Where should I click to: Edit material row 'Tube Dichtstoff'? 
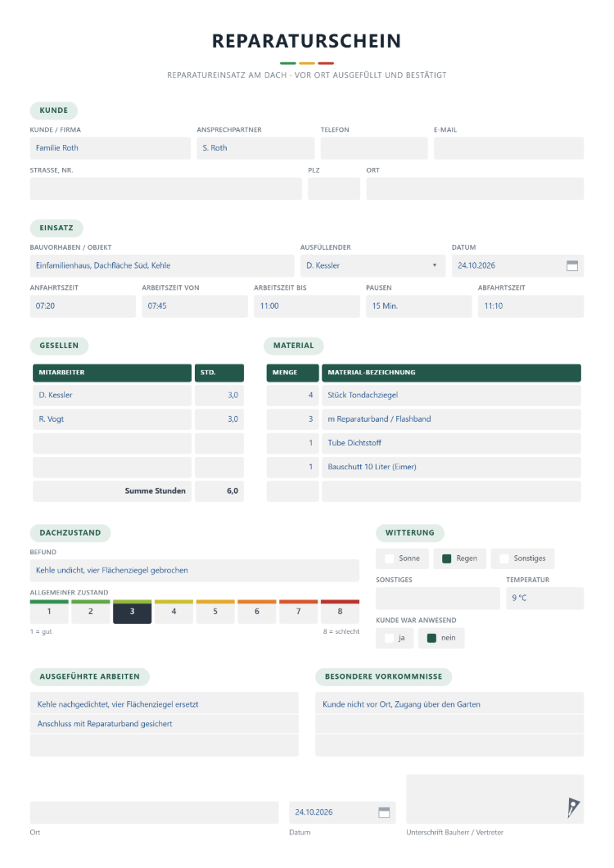pos(451,443)
